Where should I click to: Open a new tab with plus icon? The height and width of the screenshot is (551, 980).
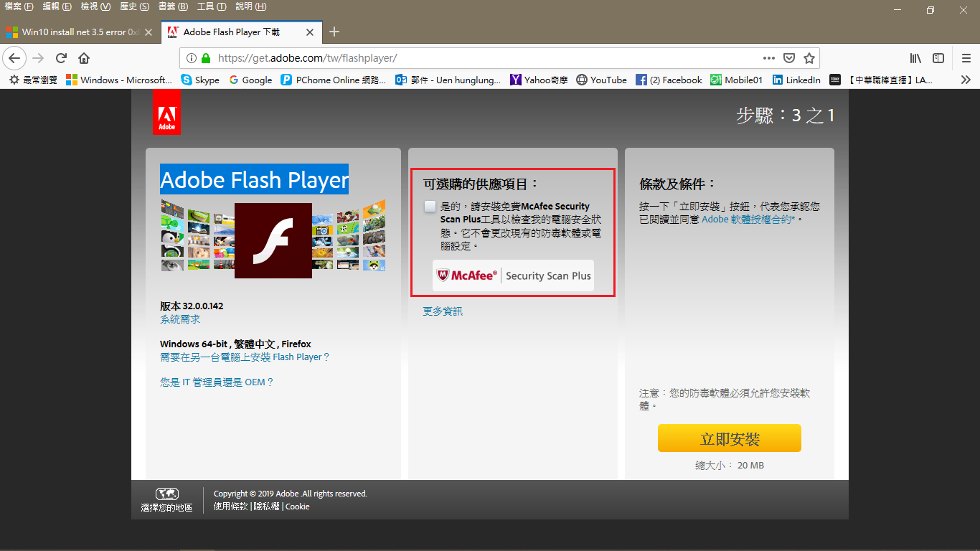click(334, 32)
